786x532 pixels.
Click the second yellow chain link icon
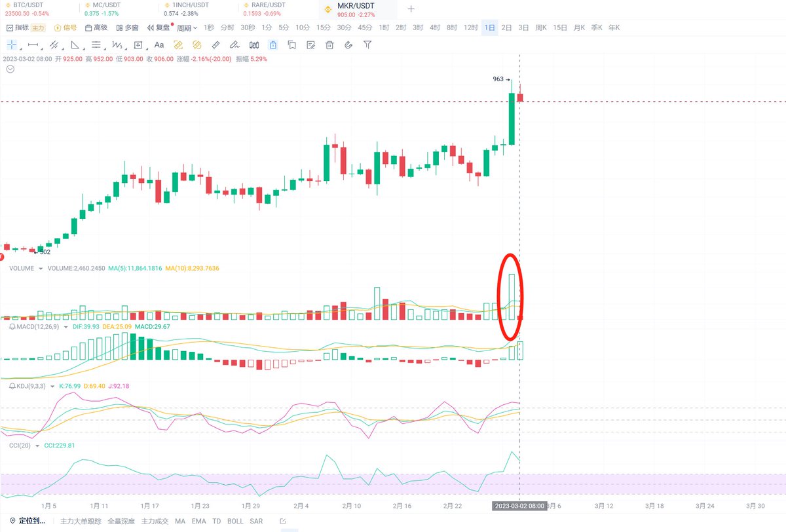(196, 45)
